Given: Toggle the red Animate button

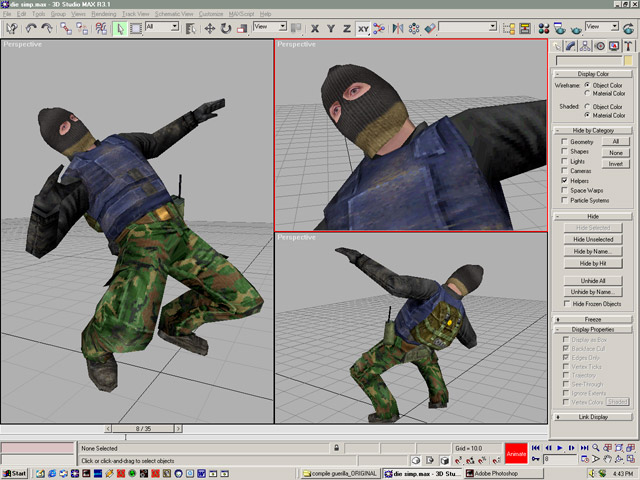Looking at the screenshot, I should click(x=516, y=453).
